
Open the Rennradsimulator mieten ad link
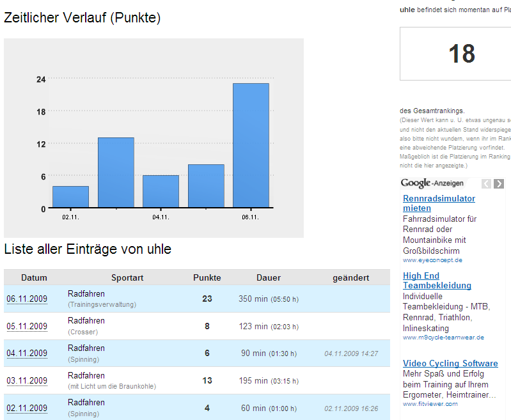[x=439, y=203]
